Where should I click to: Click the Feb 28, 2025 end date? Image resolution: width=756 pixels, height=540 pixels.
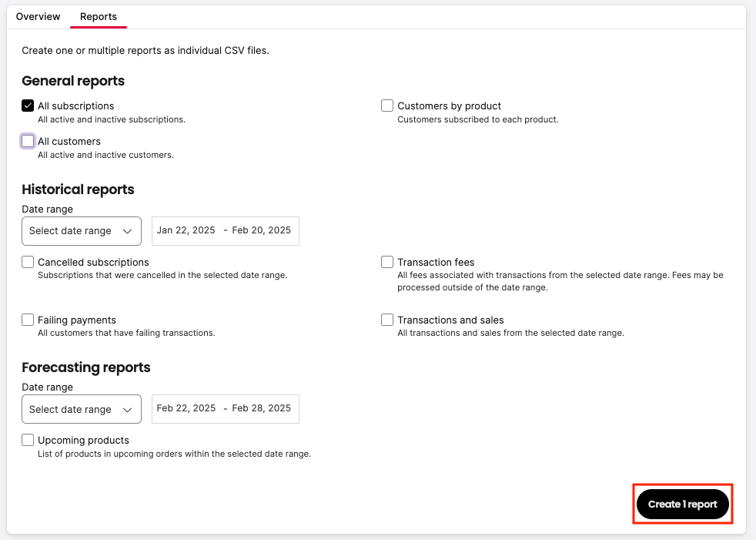pyautogui.click(x=261, y=408)
